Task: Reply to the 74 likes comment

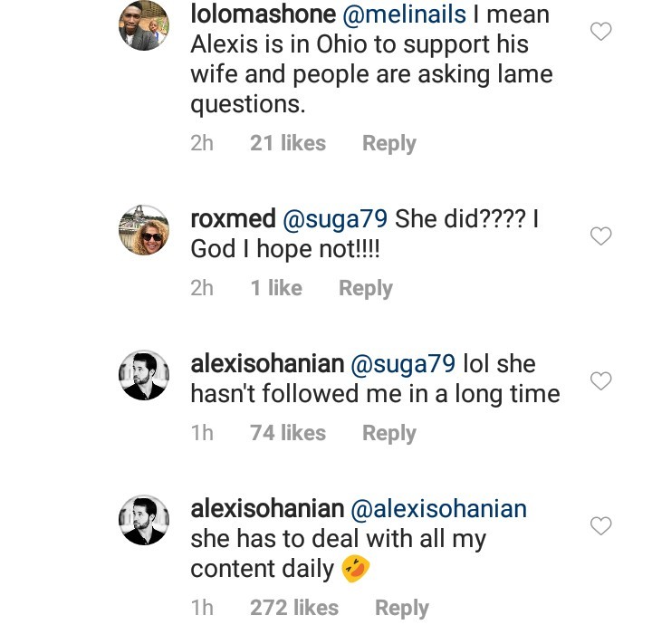Action: pyautogui.click(x=388, y=433)
